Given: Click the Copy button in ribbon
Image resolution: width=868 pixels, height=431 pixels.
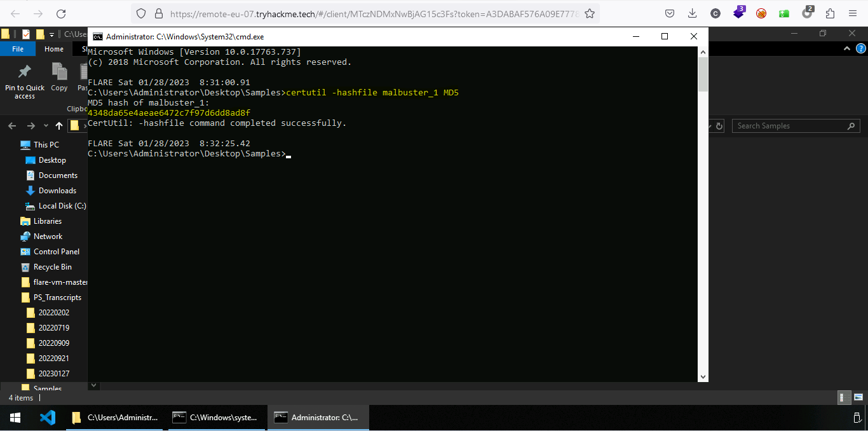Looking at the screenshot, I should [59, 78].
